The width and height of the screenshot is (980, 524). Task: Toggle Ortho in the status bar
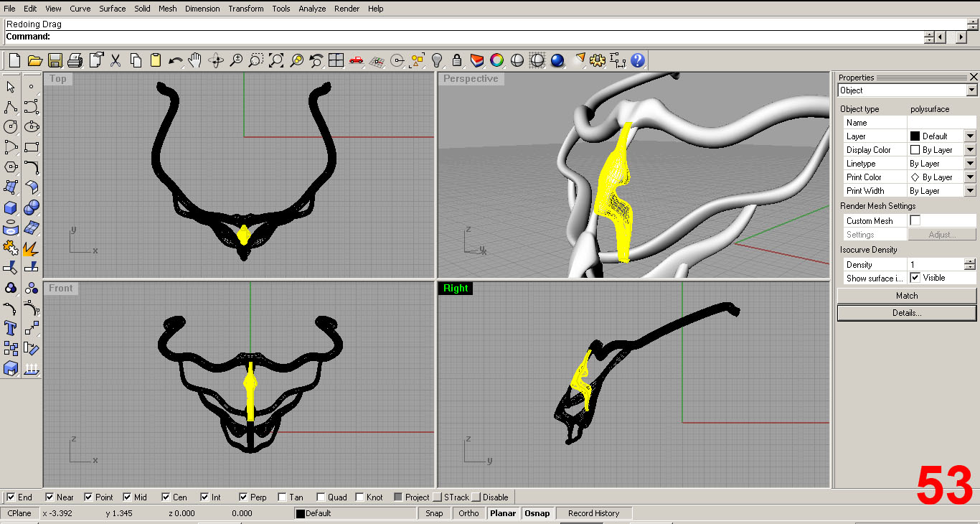tap(468, 513)
